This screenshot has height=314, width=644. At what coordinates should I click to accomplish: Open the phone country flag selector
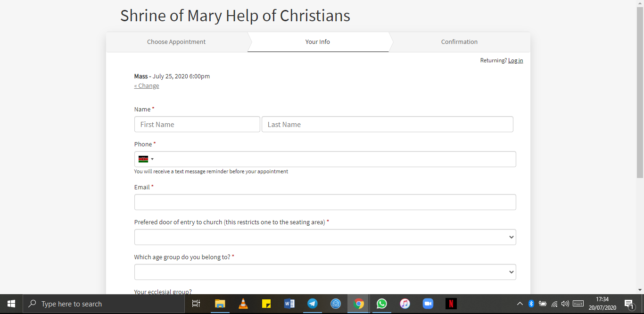[x=146, y=159]
